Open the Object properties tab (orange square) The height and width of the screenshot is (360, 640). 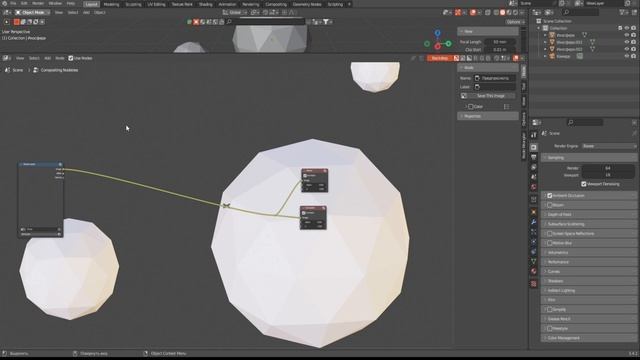coord(533,212)
